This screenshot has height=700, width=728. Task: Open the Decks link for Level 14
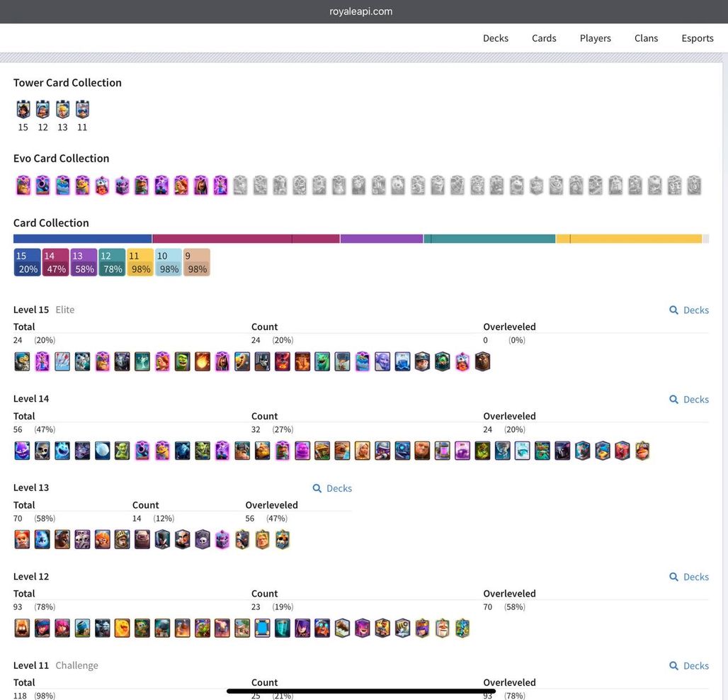tap(689, 400)
